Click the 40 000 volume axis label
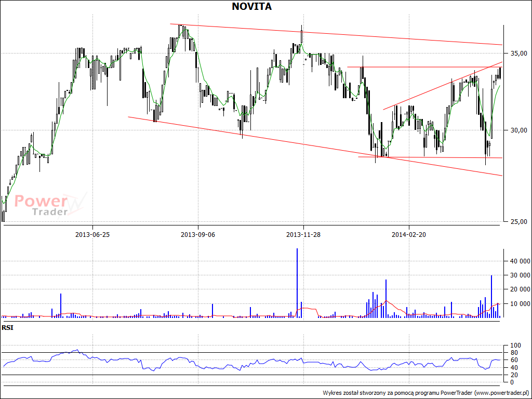The height and width of the screenshot is (399, 532). click(519, 261)
